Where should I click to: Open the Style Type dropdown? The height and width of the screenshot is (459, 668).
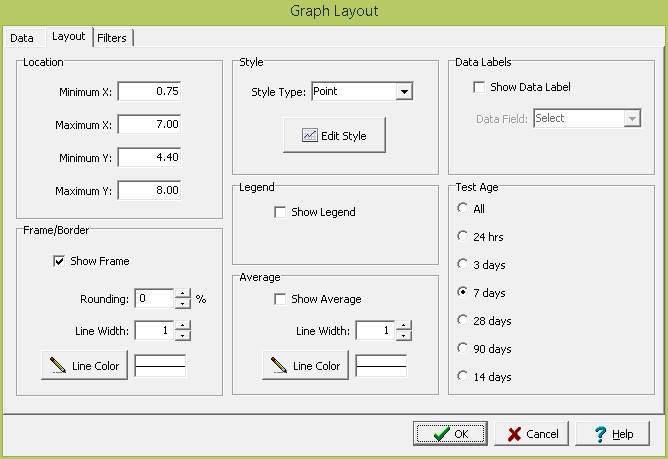point(404,92)
